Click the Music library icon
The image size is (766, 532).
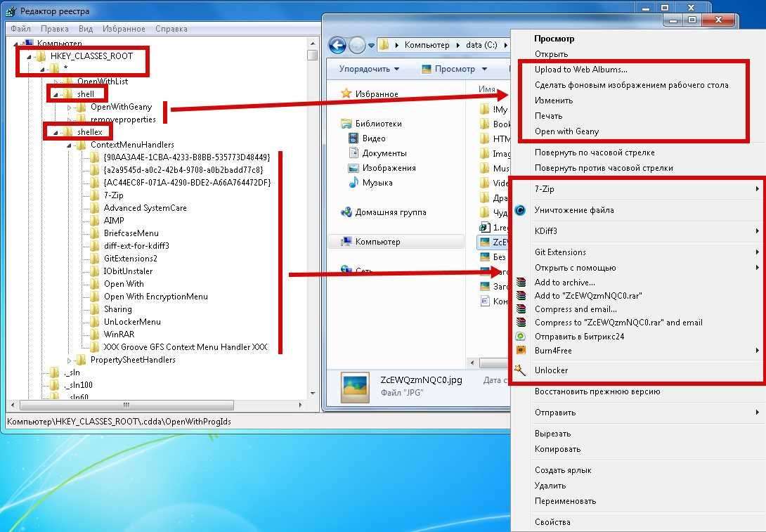354,183
